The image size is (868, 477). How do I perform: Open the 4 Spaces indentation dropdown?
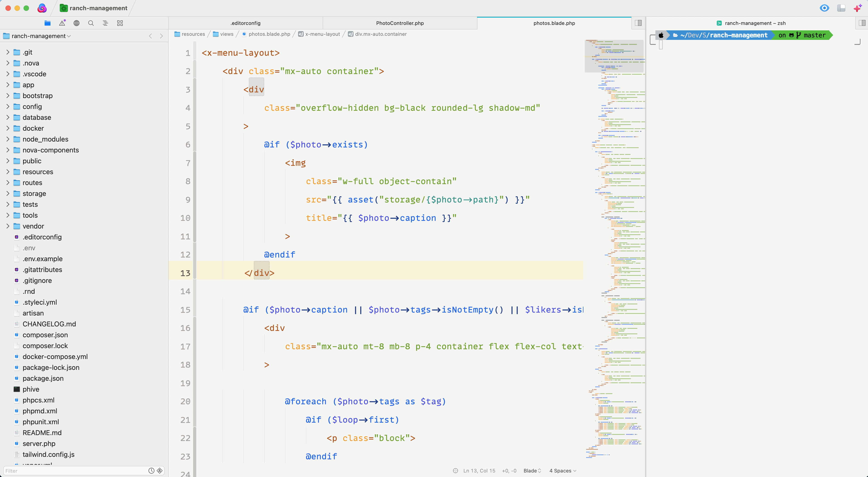tap(562, 471)
